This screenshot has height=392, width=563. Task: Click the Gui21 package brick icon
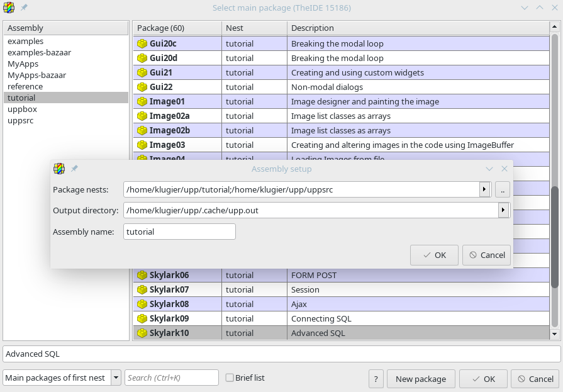[x=142, y=72]
